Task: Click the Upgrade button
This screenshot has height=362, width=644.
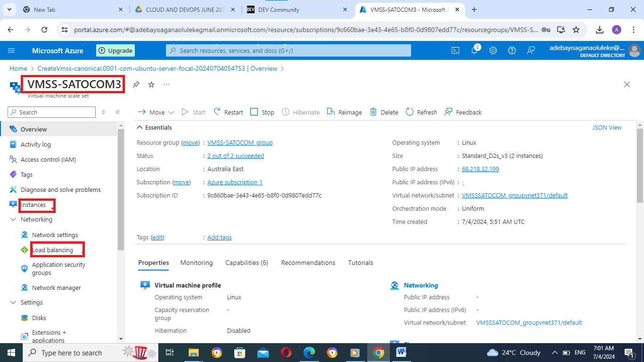Action: pos(116,50)
